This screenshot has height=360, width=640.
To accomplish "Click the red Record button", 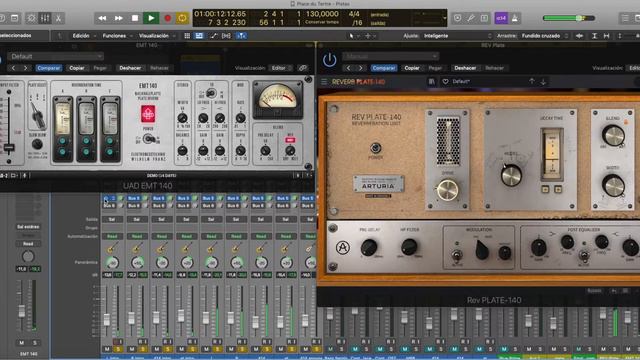I will (x=167, y=18).
